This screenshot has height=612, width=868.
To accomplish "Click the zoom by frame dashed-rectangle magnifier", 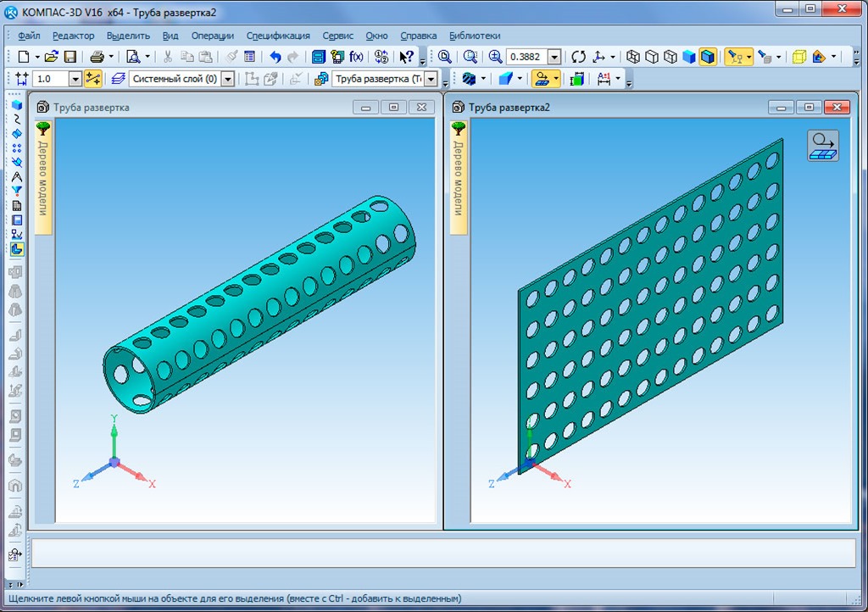I will [x=470, y=57].
